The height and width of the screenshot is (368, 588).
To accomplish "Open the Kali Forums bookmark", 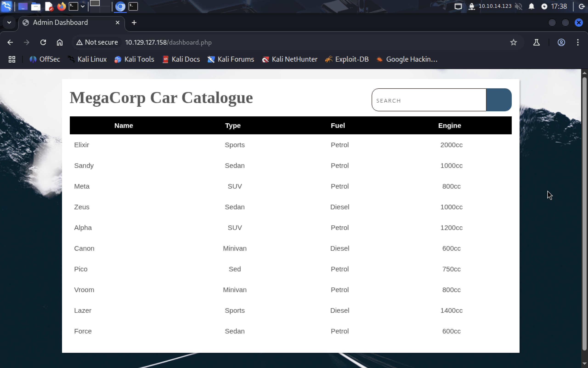I will 231,59.
